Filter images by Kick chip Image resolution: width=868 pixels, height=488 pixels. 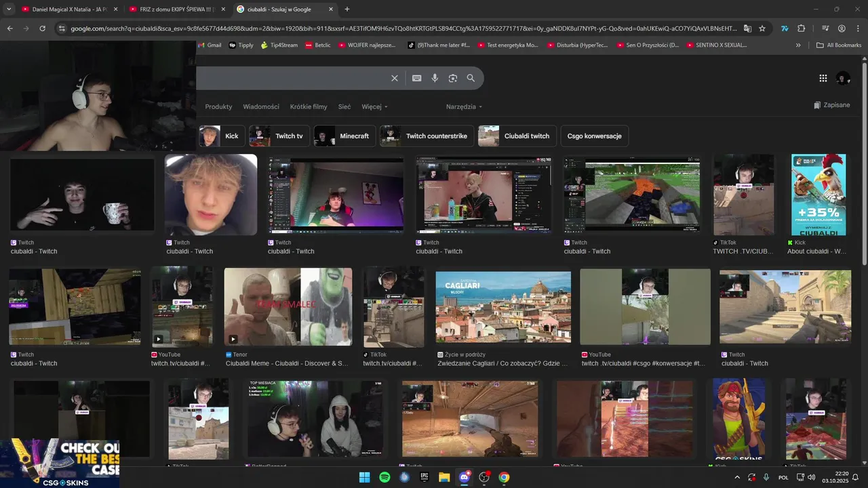click(221, 136)
